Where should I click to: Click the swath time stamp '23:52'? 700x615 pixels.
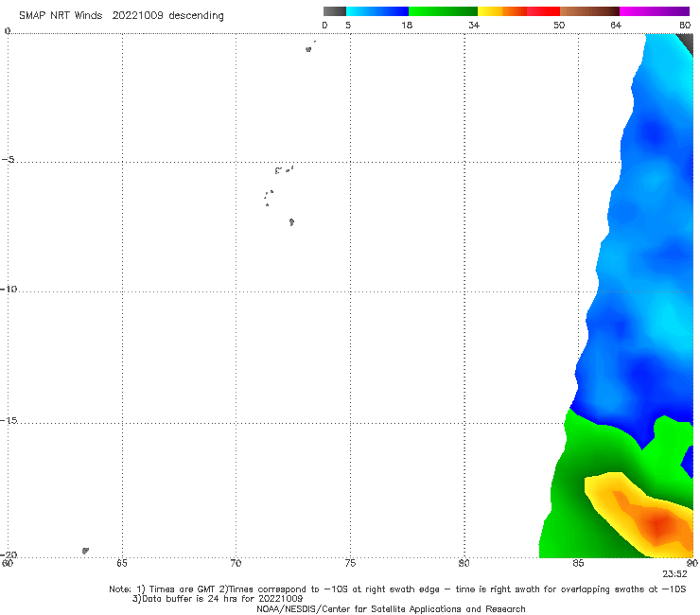674,574
